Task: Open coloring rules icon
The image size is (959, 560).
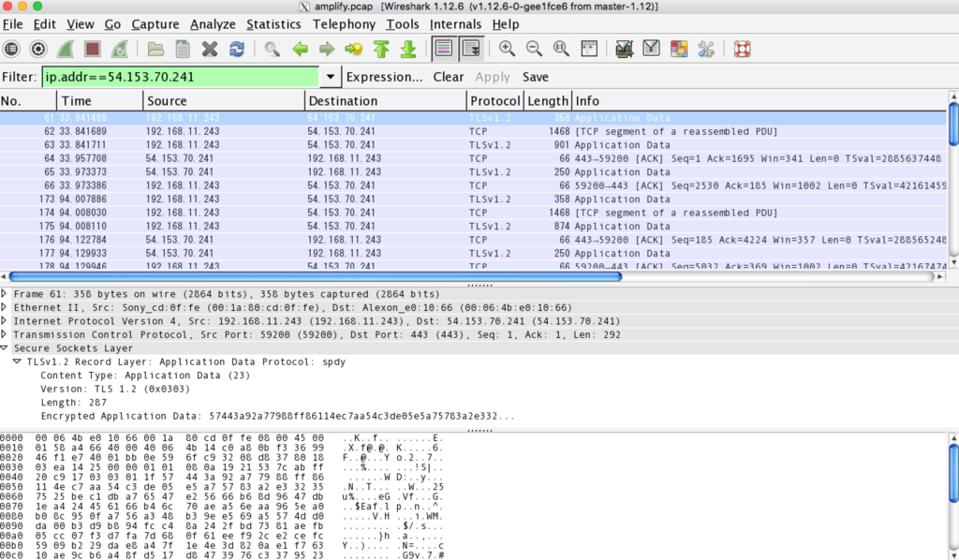Action: click(x=678, y=49)
